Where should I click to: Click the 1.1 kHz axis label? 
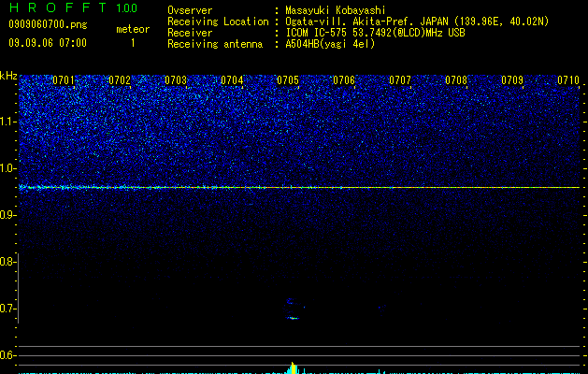[7, 122]
